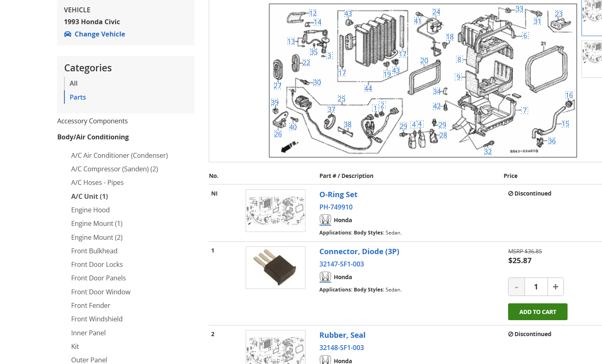Image resolution: width=602 pixels, height=364 pixels.
Task: Open A/C Compressor (Sanden) (2) subcategory
Action: click(114, 169)
